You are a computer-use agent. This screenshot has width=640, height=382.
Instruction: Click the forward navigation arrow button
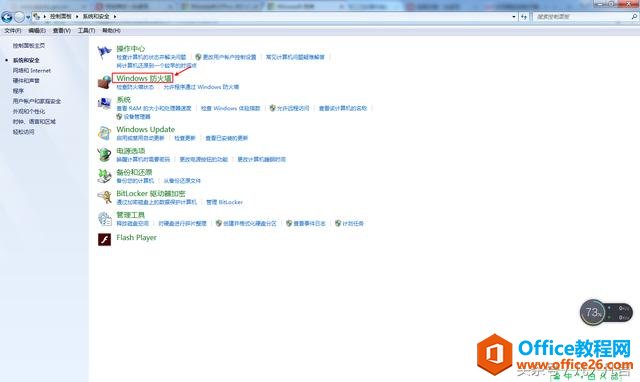19,17
